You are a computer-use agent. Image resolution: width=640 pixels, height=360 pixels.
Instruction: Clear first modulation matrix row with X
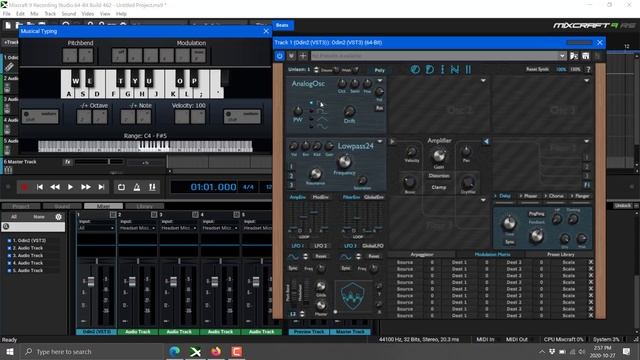(591, 262)
